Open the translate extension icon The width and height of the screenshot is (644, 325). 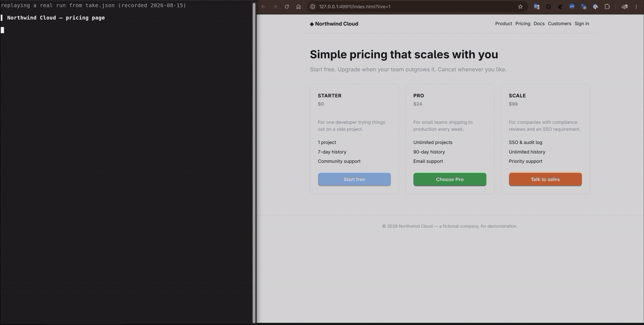pyautogui.click(x=536, y=6)
